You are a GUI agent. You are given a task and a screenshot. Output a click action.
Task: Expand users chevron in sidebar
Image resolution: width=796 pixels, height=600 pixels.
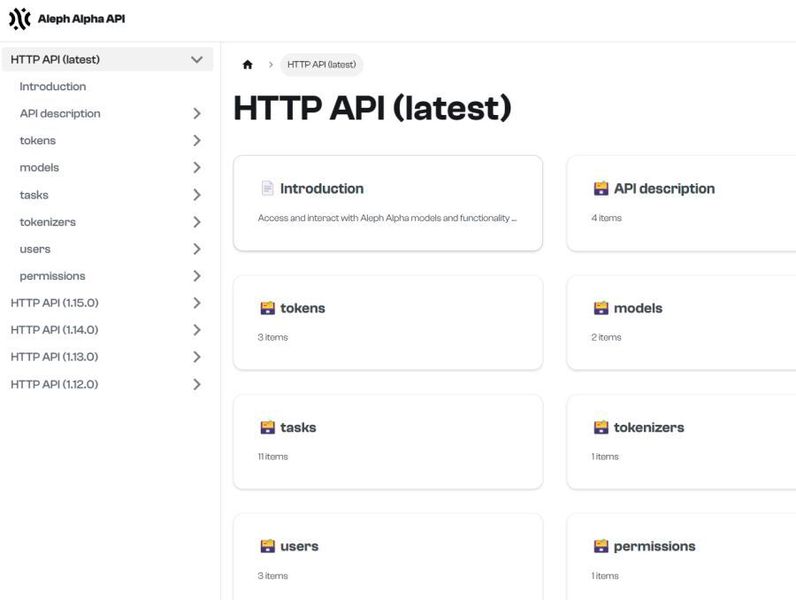pos(197,249)
